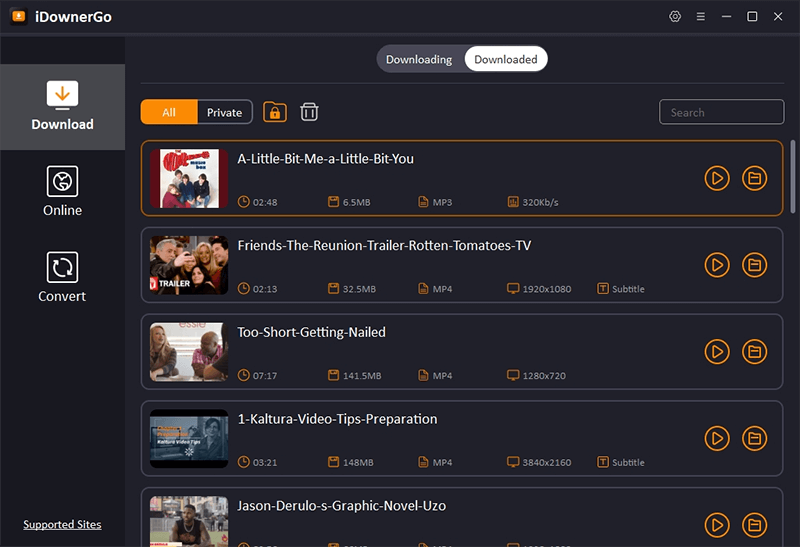Play the 1-Kaltura-Video-Tips-Preparation video
The width and height of the screenshot is (800, 547).
[x=716, y=438]
